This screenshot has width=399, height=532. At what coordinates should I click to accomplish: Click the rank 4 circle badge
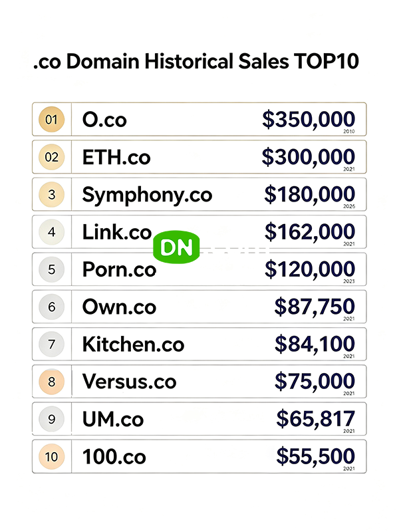pyautogui.click(x=52, y=232)
